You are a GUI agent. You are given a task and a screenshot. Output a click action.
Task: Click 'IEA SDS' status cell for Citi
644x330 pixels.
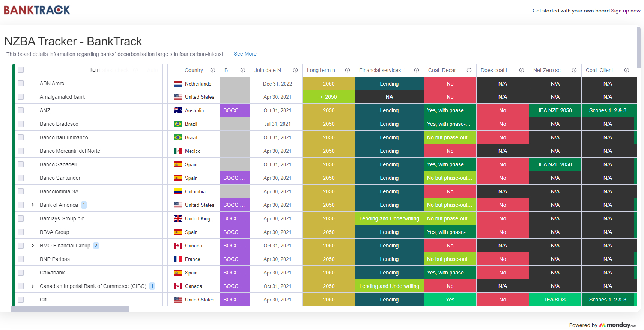point(555,300)
